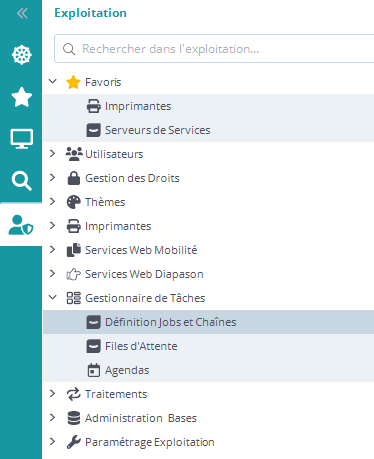Collapse the Favoris section chevron
This screenshot has width=374, height=459.
pyautogui.click(x=53, y=81)
